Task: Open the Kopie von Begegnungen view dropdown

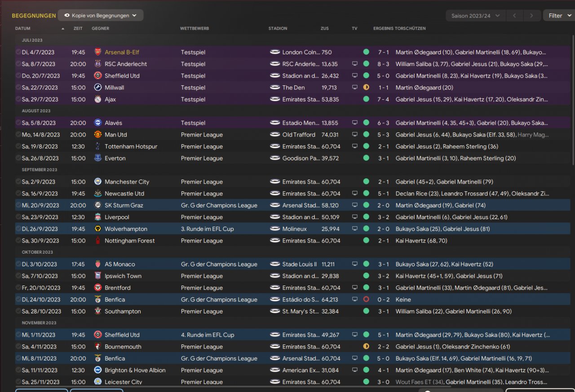Action: [x=101, y=15]
